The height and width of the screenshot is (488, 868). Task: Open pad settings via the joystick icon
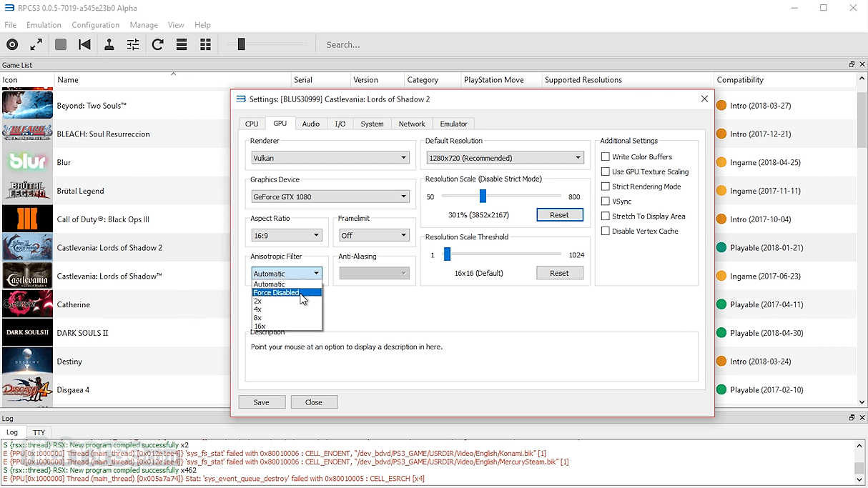109,44
